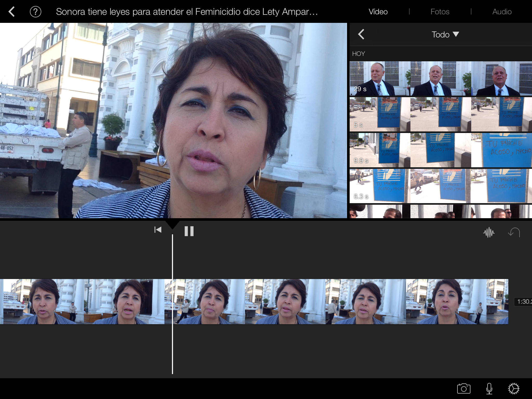Switch to the Fotos tab

(x=440, y=12)
